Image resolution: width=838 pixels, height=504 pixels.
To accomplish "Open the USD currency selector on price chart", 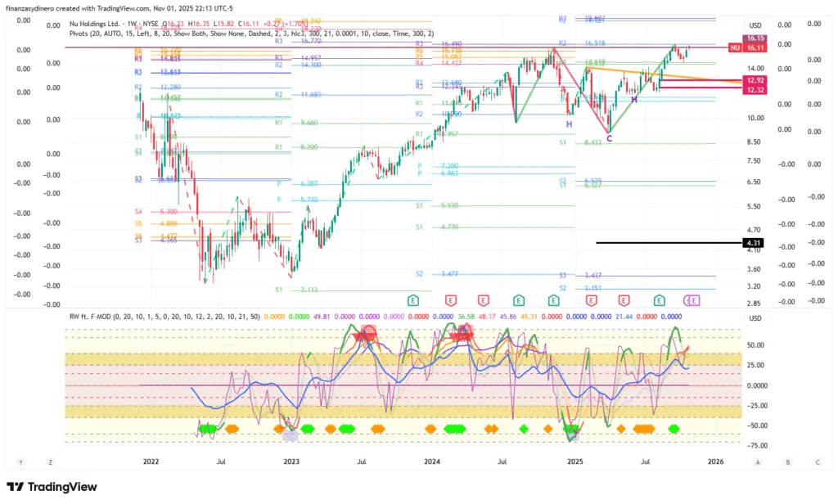I will 755,25.
